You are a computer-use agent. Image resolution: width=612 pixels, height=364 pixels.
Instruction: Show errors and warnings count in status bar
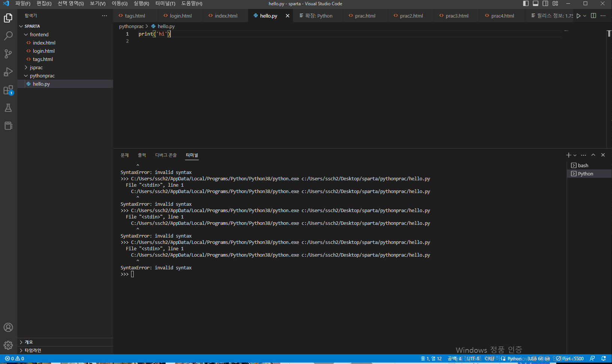tap(15, 359)
